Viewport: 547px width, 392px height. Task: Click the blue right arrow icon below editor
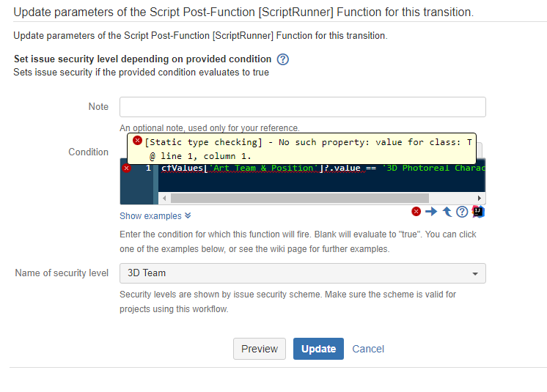point(432,212)
